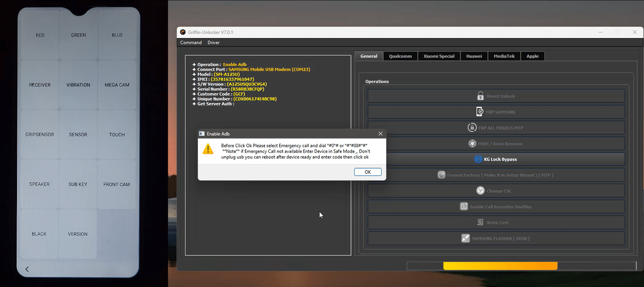The height and width of the screenshot is (287, 644).
Task: Tap the BLACK test tile
Action: click(39, 234)
